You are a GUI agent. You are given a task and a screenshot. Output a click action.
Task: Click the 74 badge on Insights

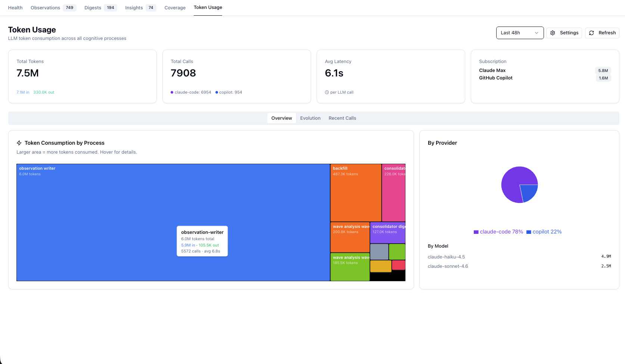[x=151, y=7]
